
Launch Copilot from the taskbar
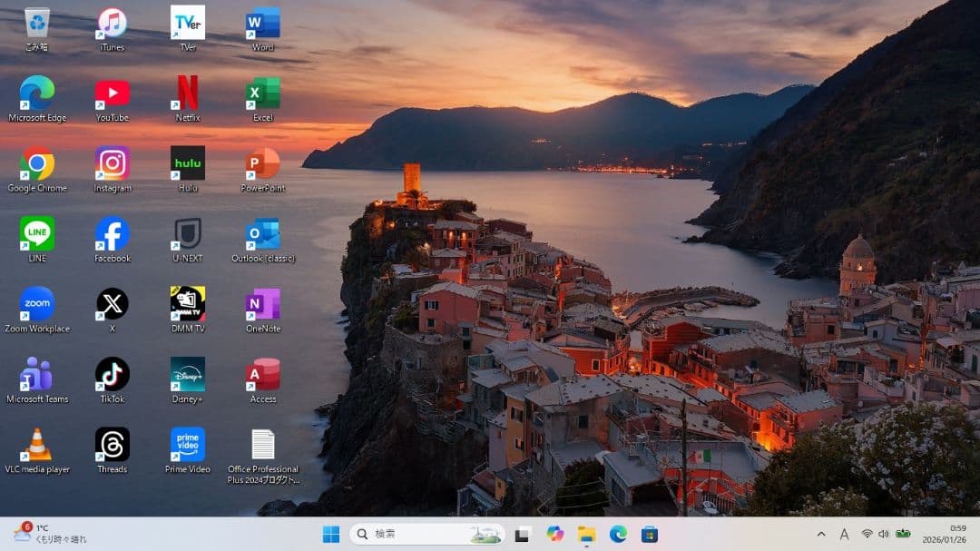tap(554, 534)
